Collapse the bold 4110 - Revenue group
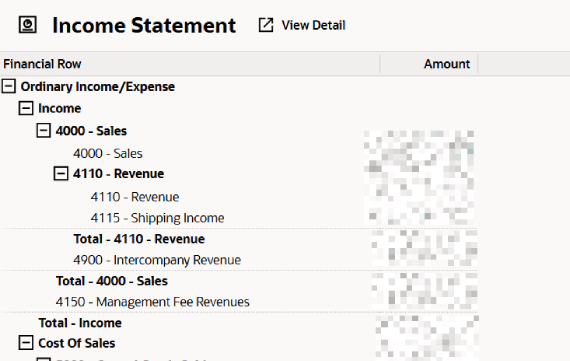Screen dimensions: 570x361 [61, 173]
